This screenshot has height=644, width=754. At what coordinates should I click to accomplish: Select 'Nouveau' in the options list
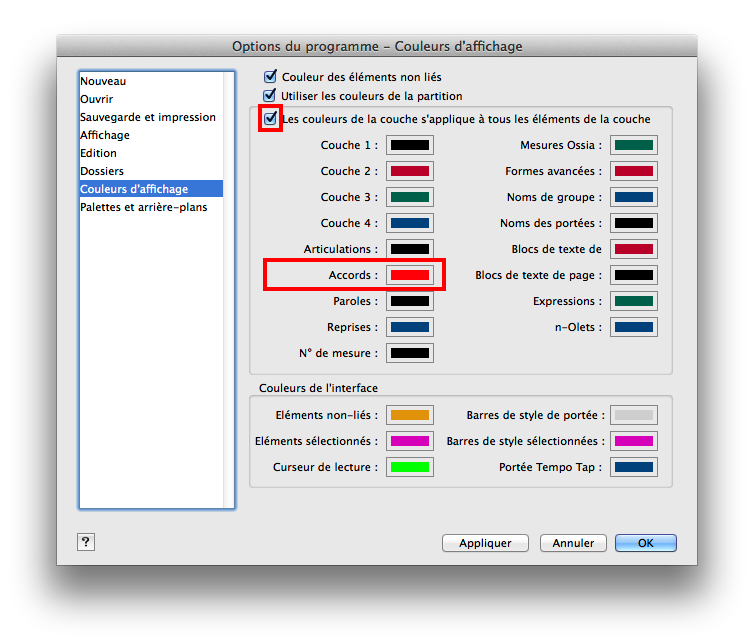point(103,81)
